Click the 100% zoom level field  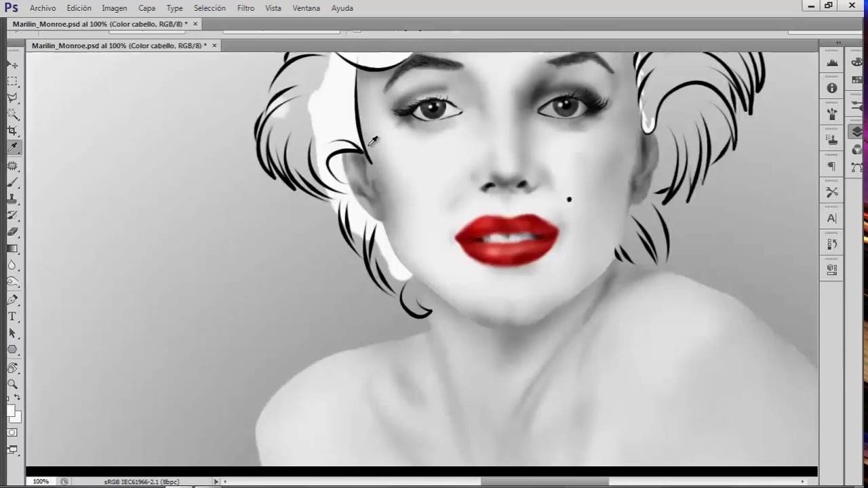[41, 482]
